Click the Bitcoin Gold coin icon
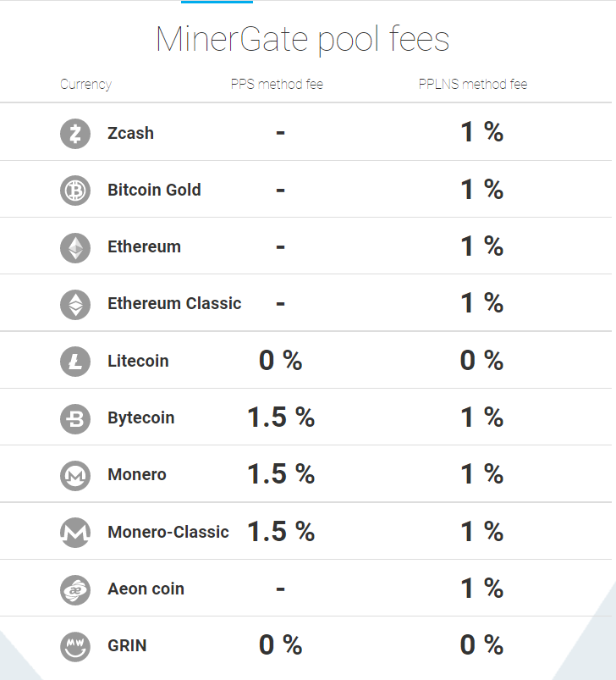This screenshot has width=616, height=680. [x=75, y=191]
